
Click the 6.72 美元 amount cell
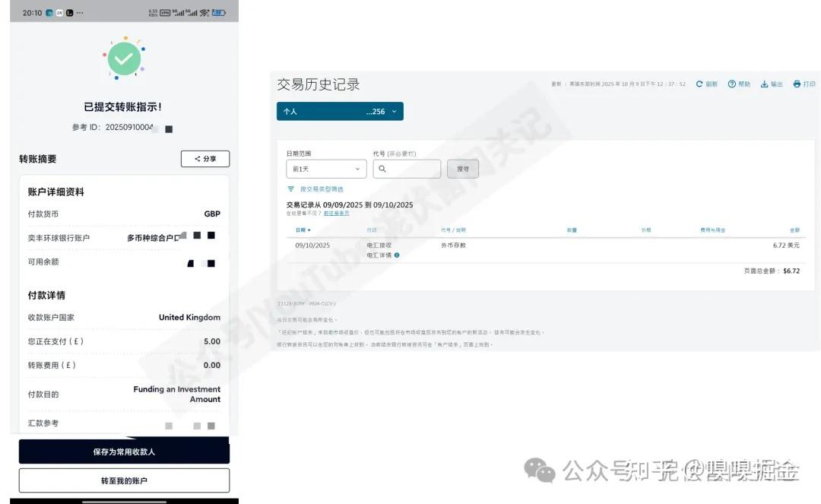786,245
